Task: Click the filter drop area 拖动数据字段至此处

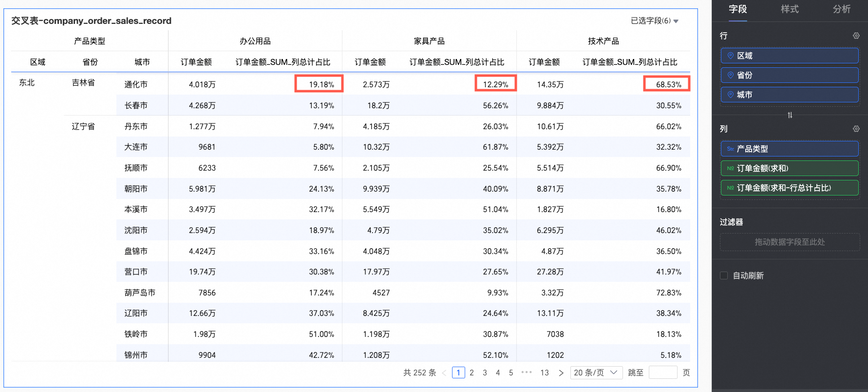Action: tap(790, 242)
